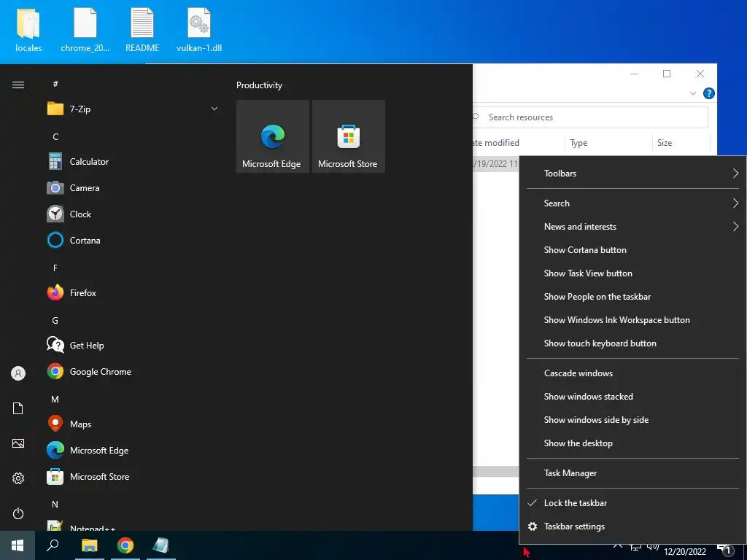The height and width of the screenshot is (560, 747).
Task: Click the taskbar search magnifier
Action: 53,545
